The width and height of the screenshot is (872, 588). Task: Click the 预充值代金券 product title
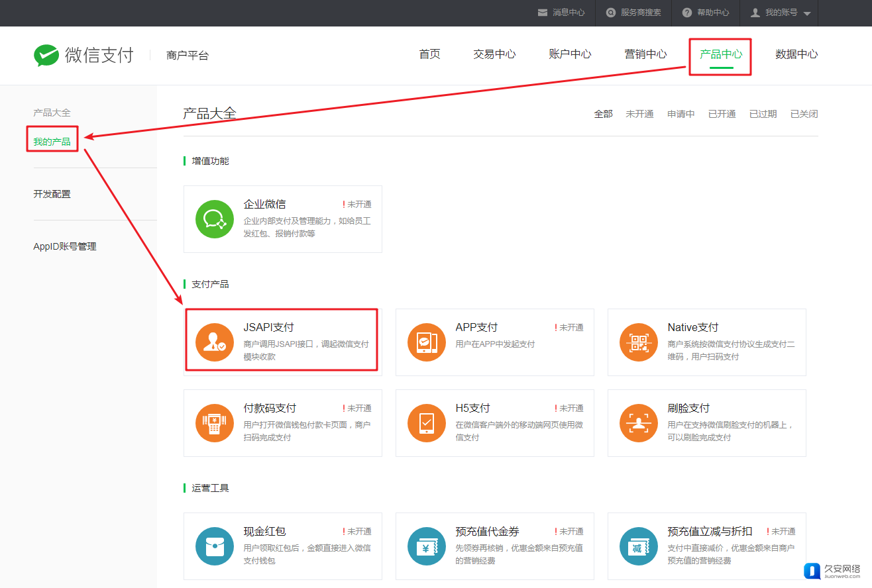(x=488, y=531)
